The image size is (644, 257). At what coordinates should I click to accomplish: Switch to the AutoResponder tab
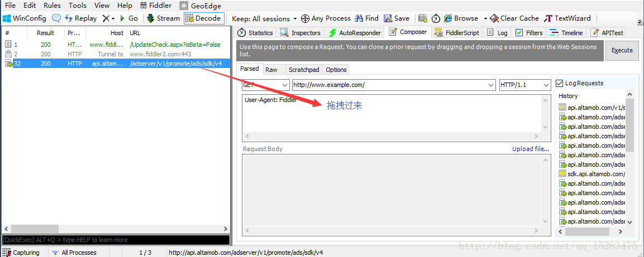point(355,33)
